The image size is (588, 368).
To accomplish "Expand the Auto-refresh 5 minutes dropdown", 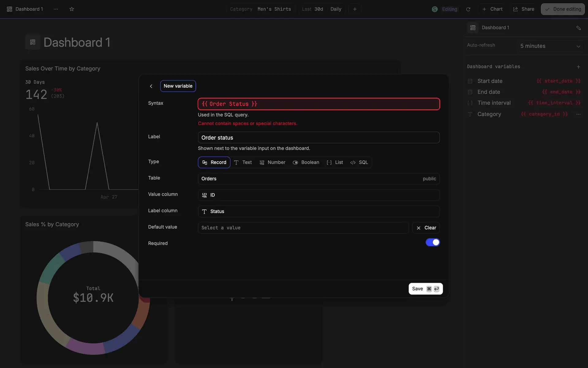I will click(x=550, y=46).
